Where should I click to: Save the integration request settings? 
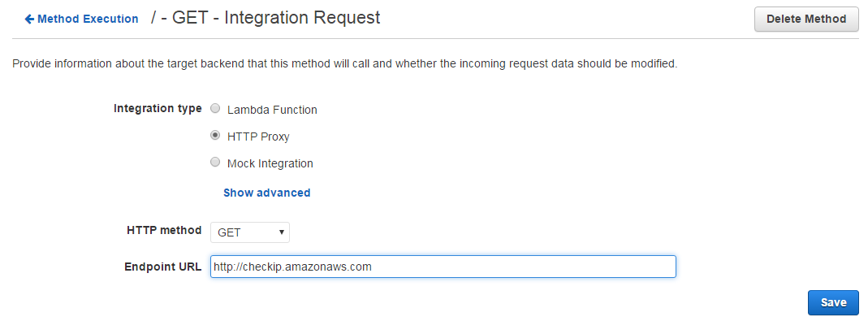coord(833,302)
